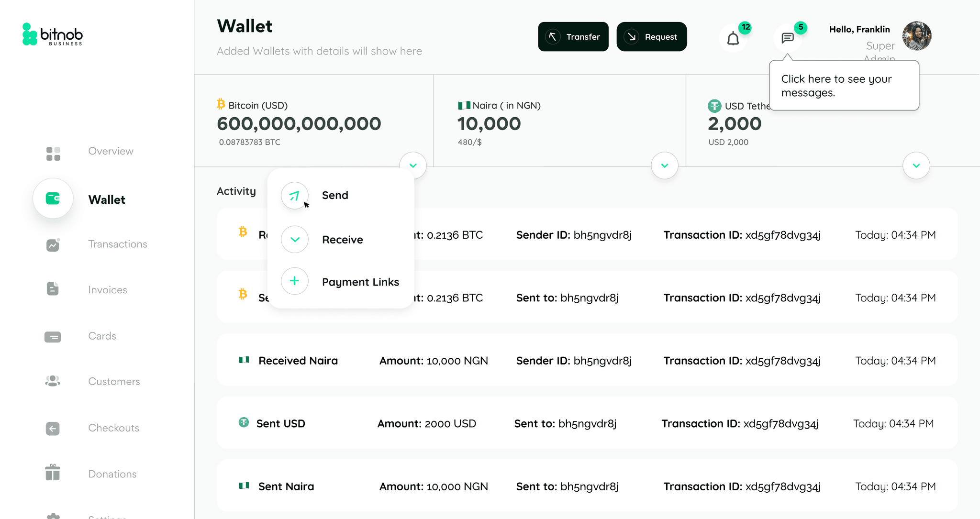Click the Invoices document icon
The width and height of the screenshot is (980, 519).
53,288
